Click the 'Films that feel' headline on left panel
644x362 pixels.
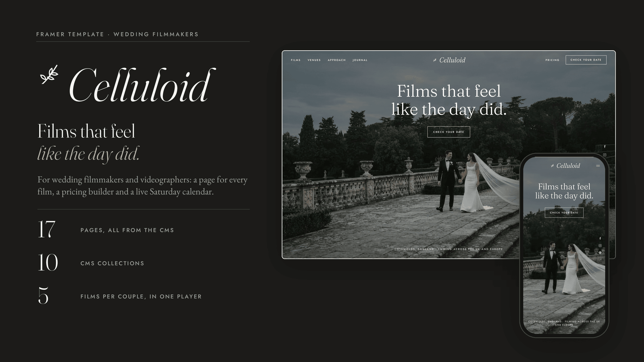pyautogui.click(x=86, y=131)
